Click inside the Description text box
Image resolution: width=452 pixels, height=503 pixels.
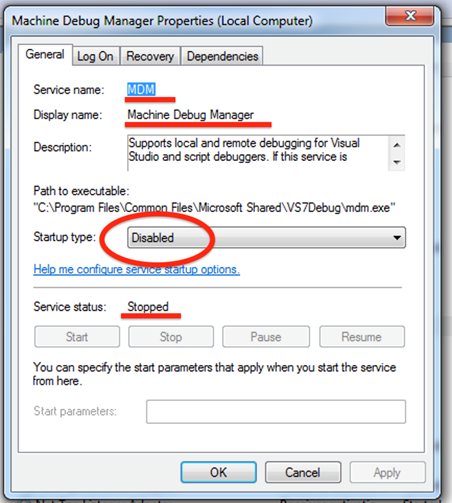point(258,153)
